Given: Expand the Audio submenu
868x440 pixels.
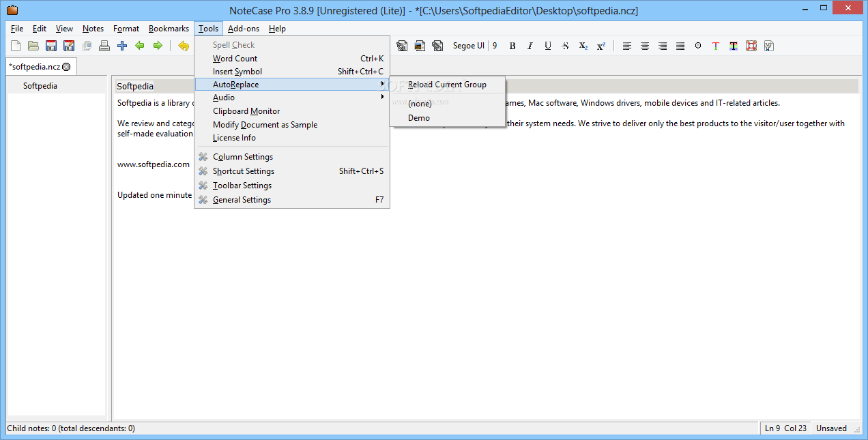Looking at the screenshot, I should click(292, 98).
